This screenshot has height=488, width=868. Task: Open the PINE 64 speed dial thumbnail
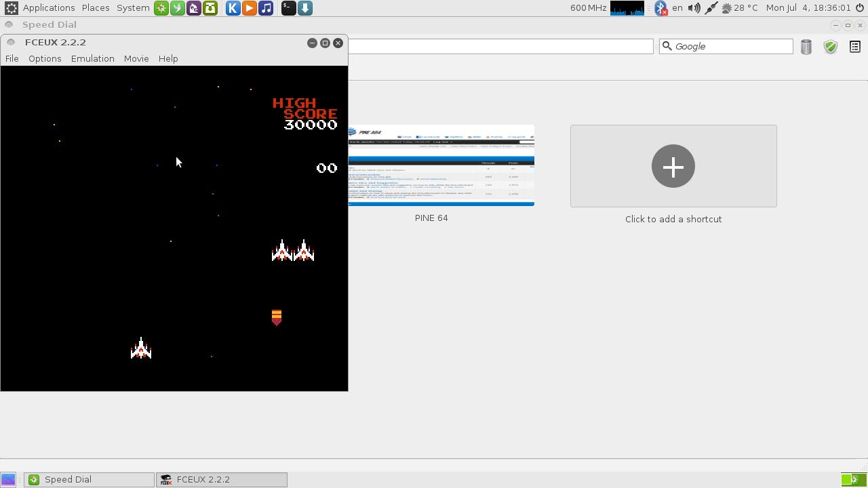tap(441, 165)
